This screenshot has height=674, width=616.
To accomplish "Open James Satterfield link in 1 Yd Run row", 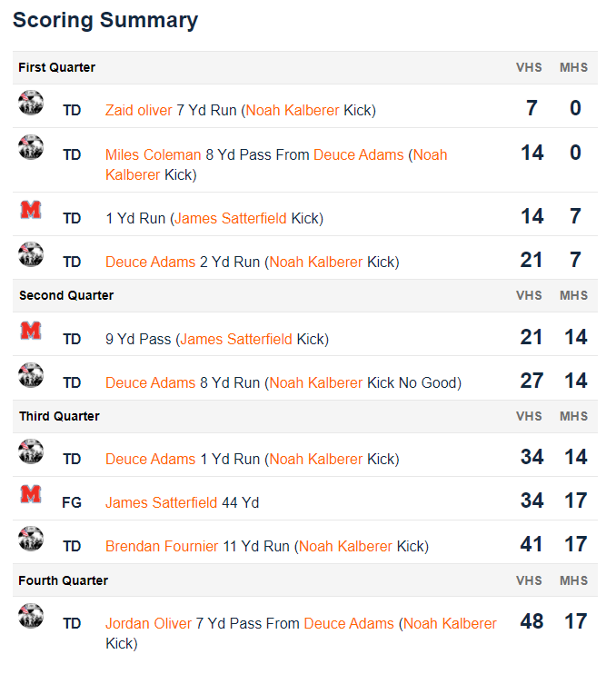I will (x=231, y=218).
